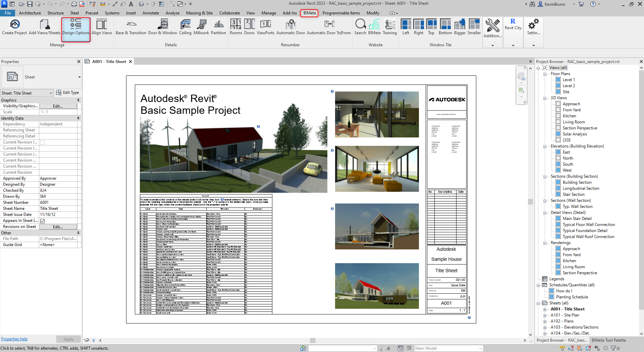Collapse the 3D Views tree node
The image size is (644, 352).
click(545, 98)
